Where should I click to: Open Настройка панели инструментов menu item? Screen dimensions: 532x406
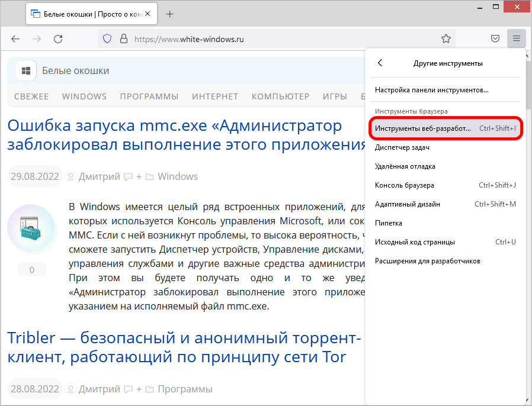tap(445, 90)
